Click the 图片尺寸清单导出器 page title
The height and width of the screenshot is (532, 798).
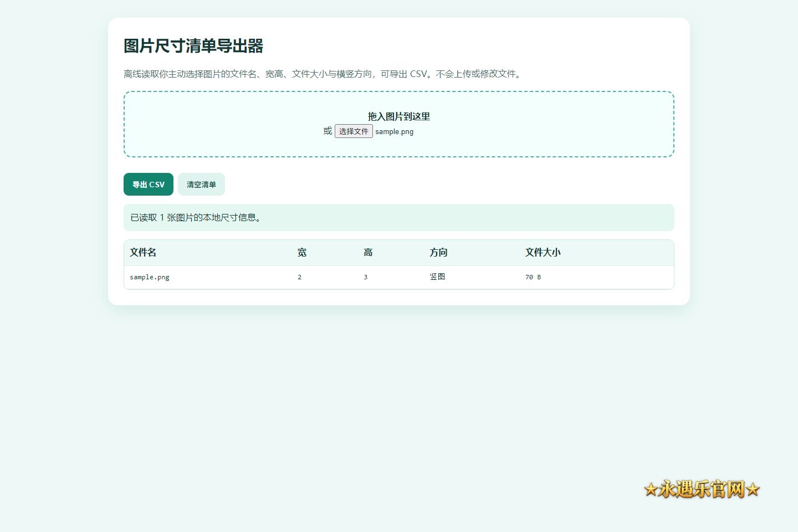(193, 46)
